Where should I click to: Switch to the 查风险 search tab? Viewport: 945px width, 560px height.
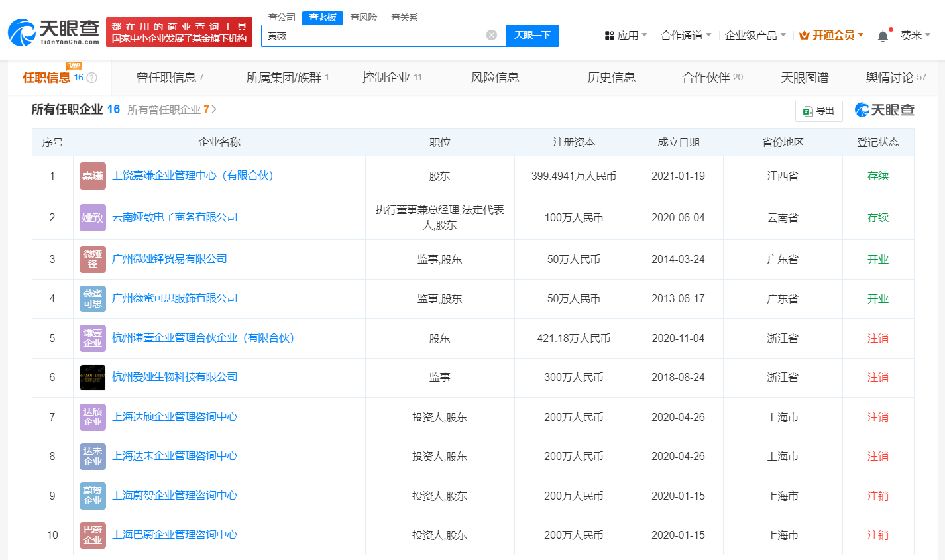pos(363,17)
